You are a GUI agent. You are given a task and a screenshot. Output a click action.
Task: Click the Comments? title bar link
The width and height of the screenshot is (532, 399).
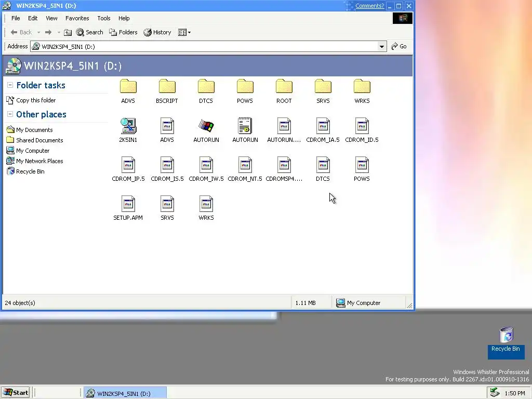[x=369, y=6]
